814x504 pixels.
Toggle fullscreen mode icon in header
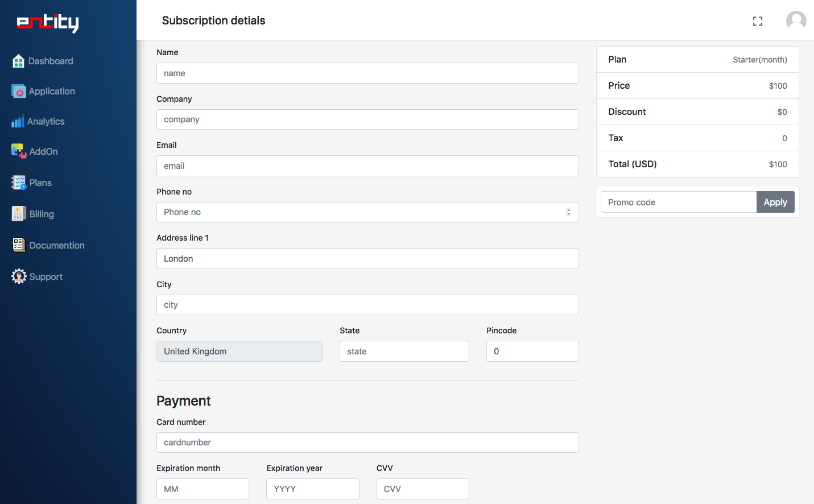[x=757, y=21]
